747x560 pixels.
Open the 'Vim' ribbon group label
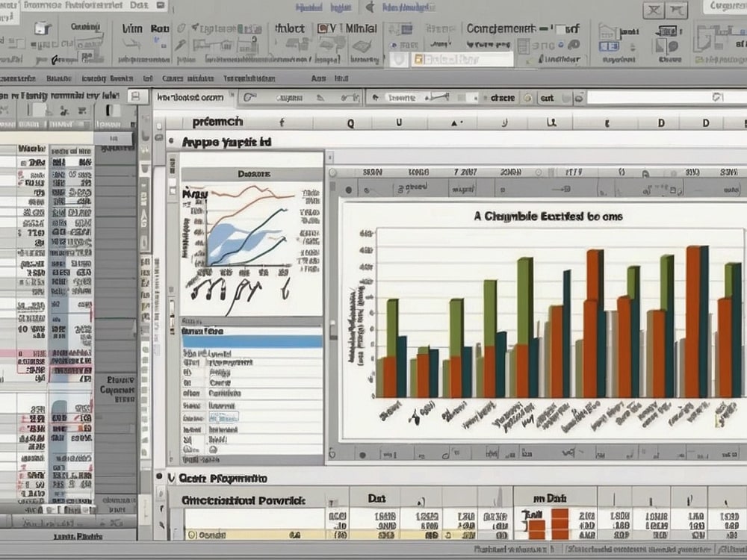pos(132,28)
